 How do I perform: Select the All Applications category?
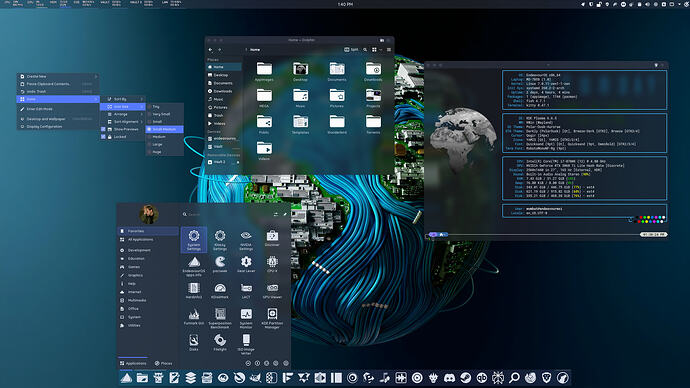148,240
